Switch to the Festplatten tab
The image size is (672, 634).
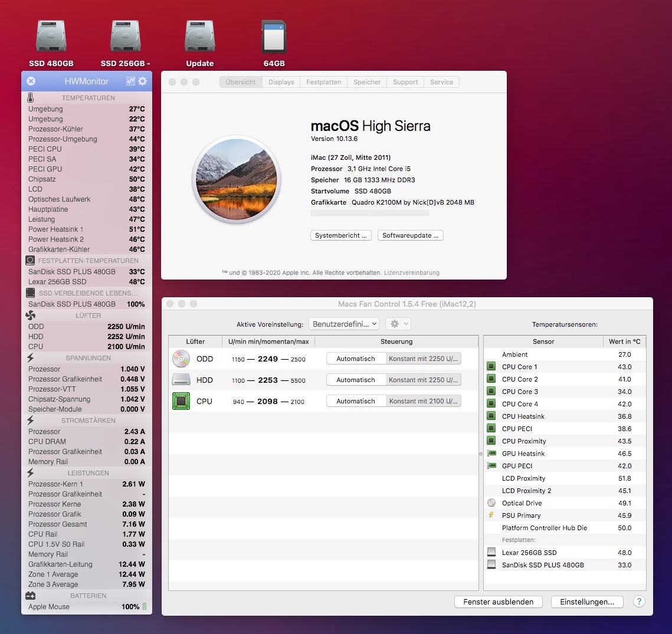pyautogui.click(x=323, y=82)
